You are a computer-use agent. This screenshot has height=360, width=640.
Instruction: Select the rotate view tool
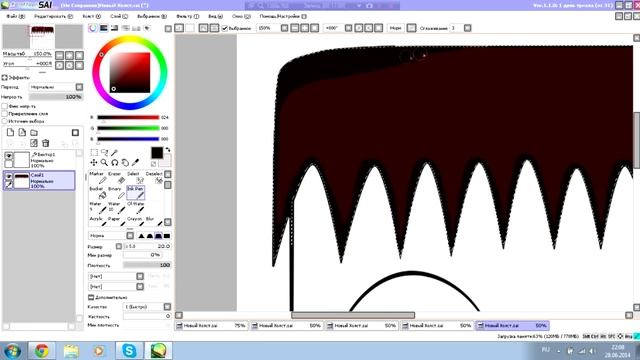coord(115,162)
